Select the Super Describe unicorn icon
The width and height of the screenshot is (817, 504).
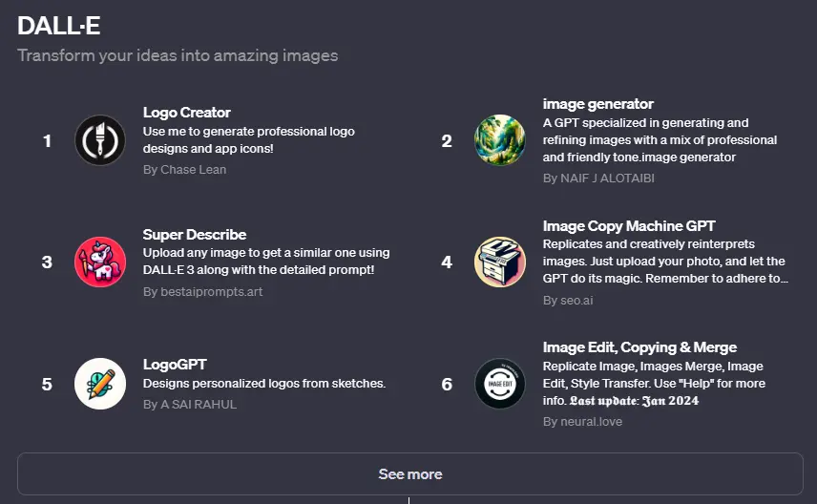tap(100, 262)
